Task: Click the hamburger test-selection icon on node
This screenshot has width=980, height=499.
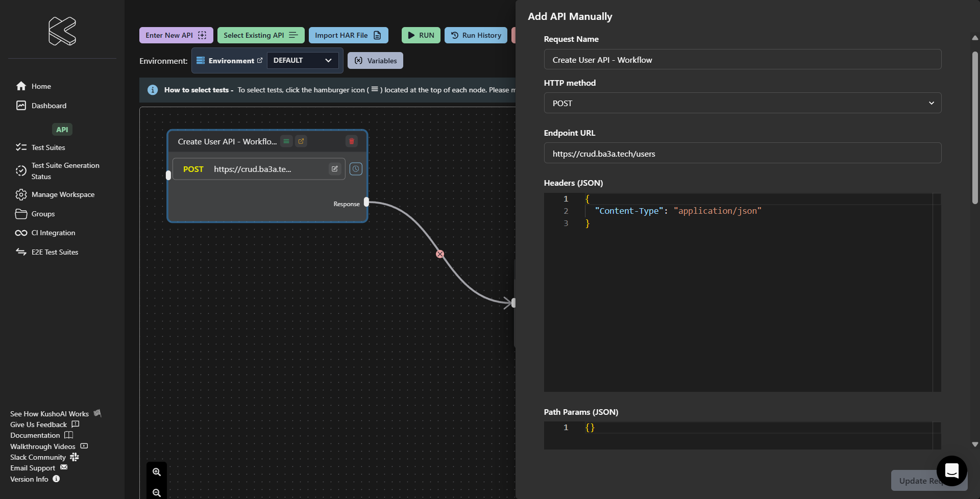Action: [286, 141]
